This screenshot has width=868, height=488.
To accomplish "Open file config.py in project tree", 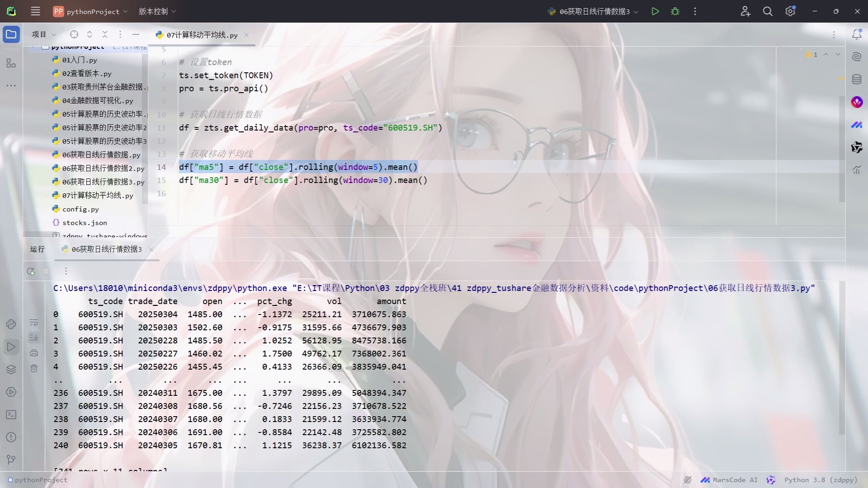I will point(80,209).
